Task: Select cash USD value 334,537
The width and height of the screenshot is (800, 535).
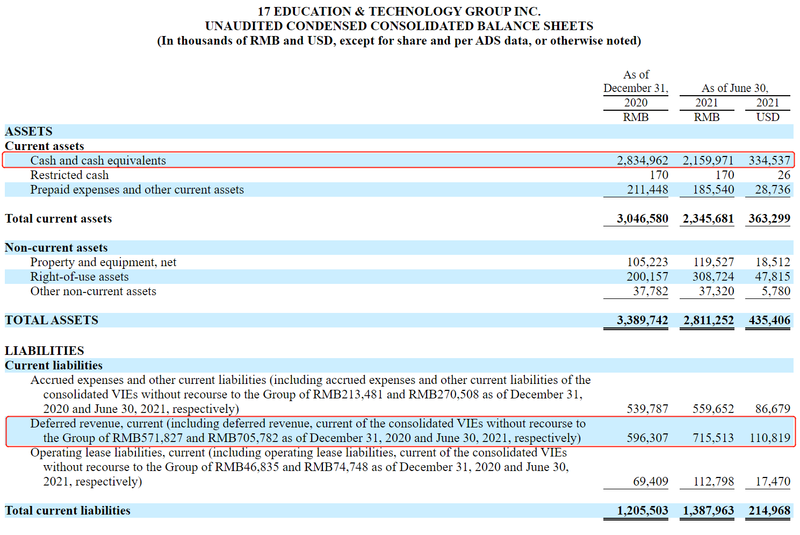Action: [x=769, y=161]
